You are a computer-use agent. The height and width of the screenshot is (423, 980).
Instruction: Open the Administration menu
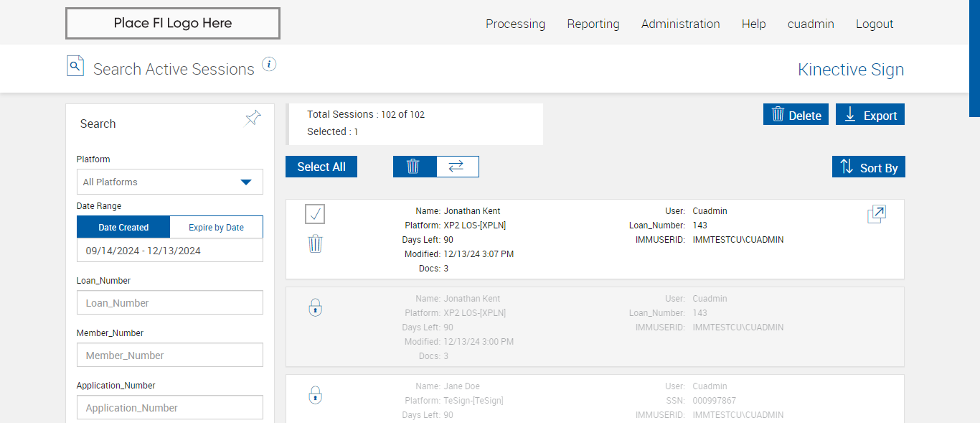pyautogui.click(x=680, y=24)
